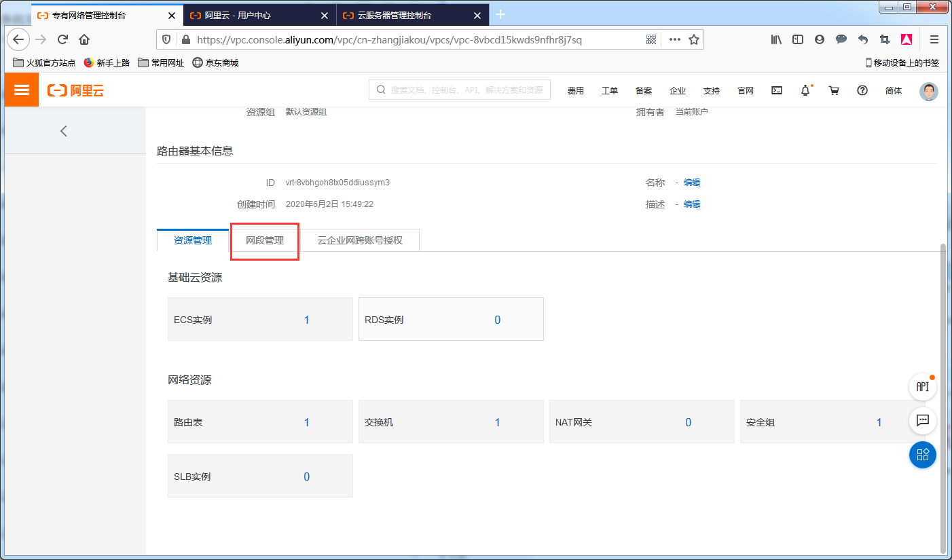Viewport: 952px width, 560px height.
Task: Click the floating API button
Action: [922, 386]
